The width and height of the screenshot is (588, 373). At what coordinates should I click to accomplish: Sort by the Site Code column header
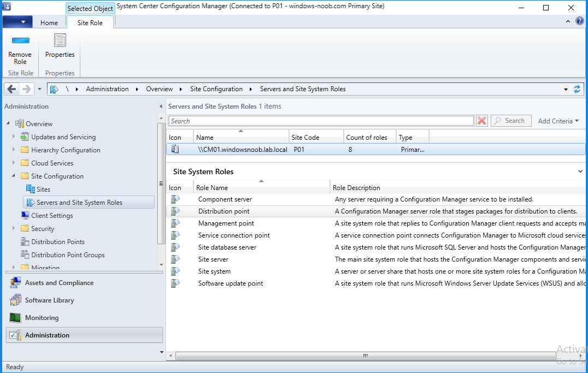pyautogui.click(x=316, y=137)
